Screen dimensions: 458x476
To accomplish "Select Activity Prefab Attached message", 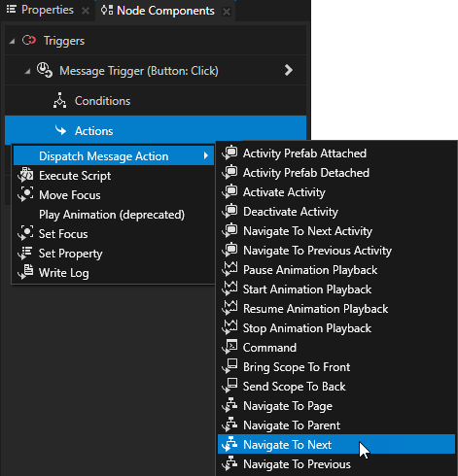I will point(336,153).
